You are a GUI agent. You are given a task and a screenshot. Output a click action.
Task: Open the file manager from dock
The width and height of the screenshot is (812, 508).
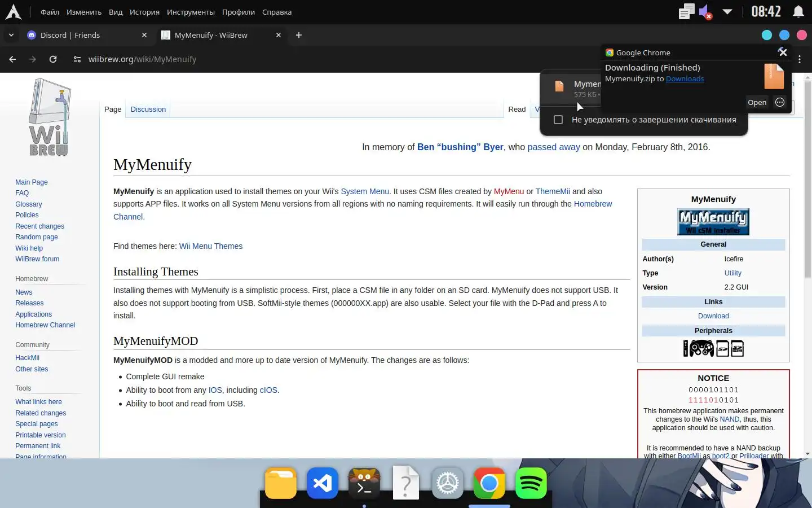281,484
